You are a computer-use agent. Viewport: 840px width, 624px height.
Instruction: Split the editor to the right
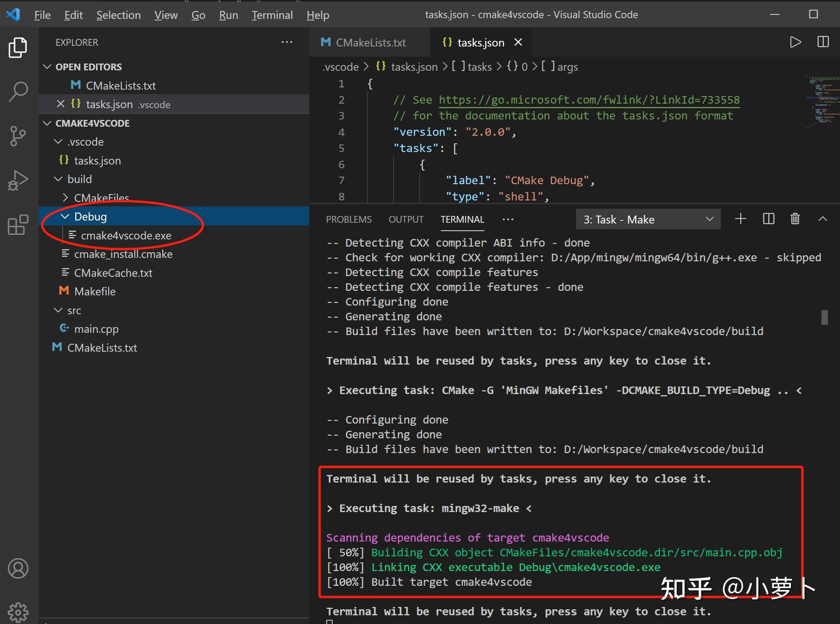(823, 42)
